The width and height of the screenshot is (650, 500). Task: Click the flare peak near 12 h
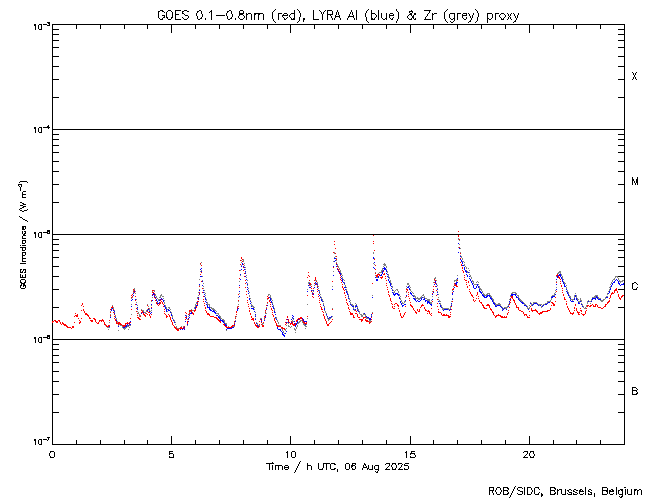(334, 243)
